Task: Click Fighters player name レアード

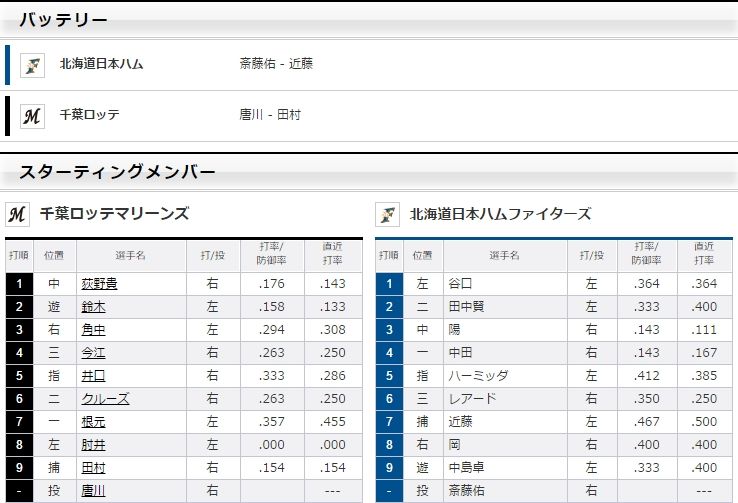Action: click(x=473, y=399)
